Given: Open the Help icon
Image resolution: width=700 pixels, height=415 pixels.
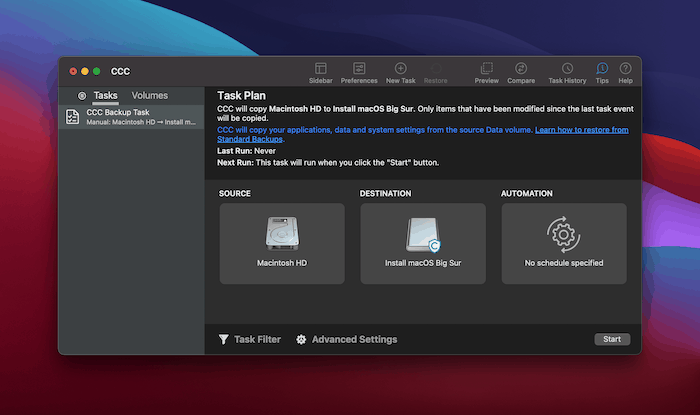Looking at the screenshot, I should [x=625, y=68].
